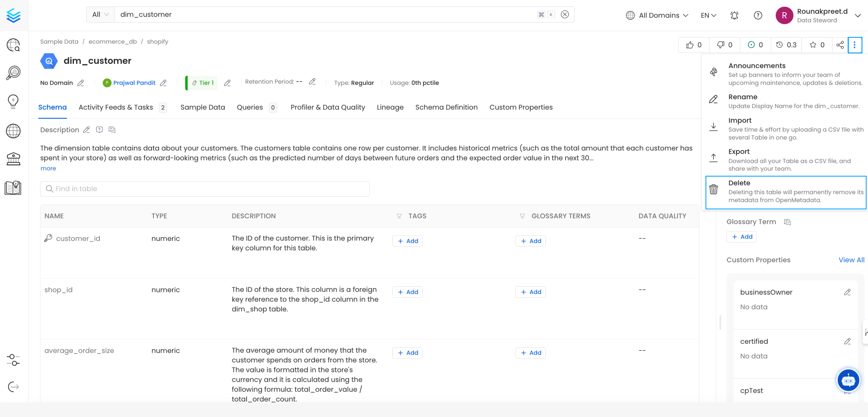
Task: Open the share icon in header
Action: click(x=840, y=45)
